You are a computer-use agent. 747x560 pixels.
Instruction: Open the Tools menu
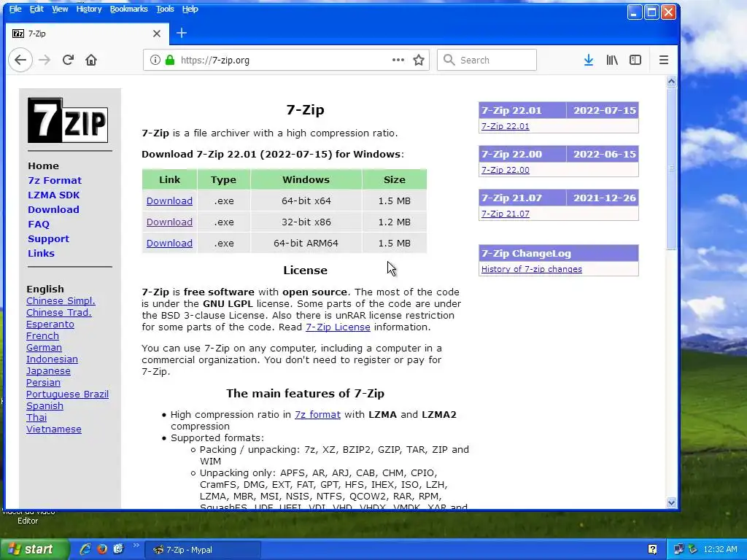point(165,9)
